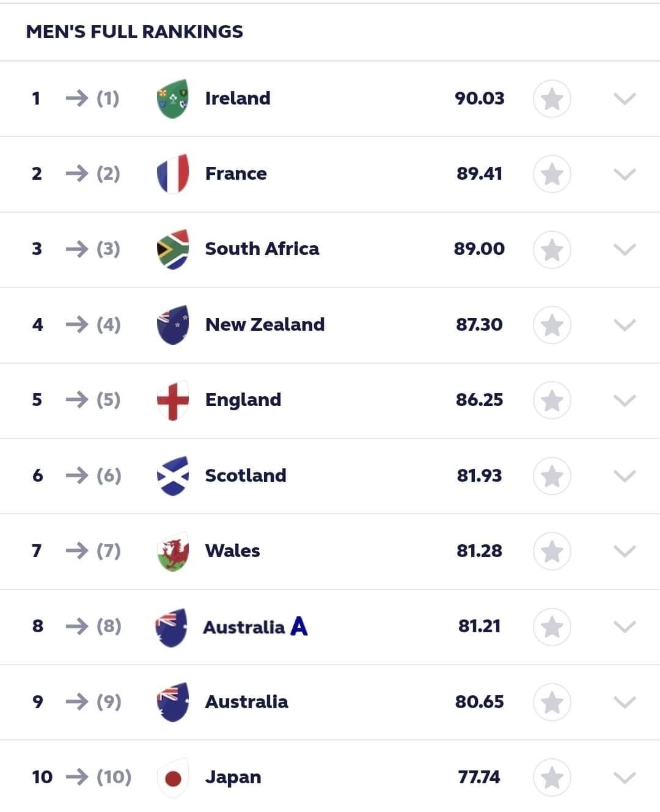Viewport: 660px width, 812px height.
Task: Star the Australia team at rank 9
Action: pos(552,703)
